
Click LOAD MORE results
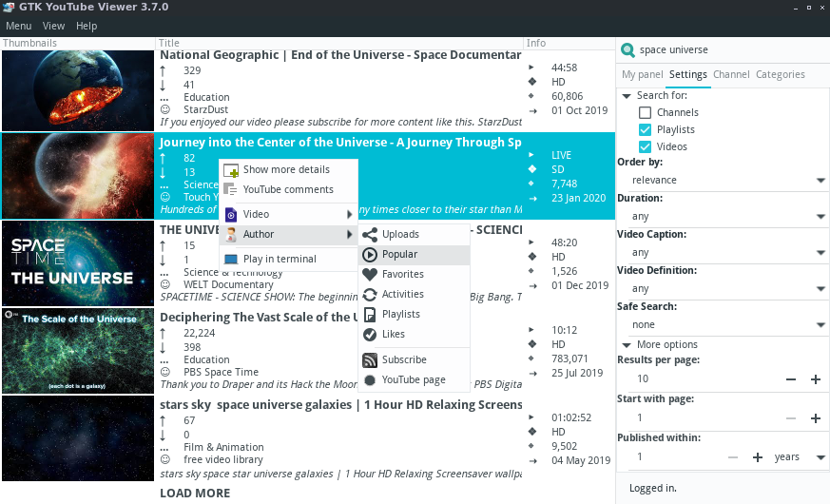point(195,494)
